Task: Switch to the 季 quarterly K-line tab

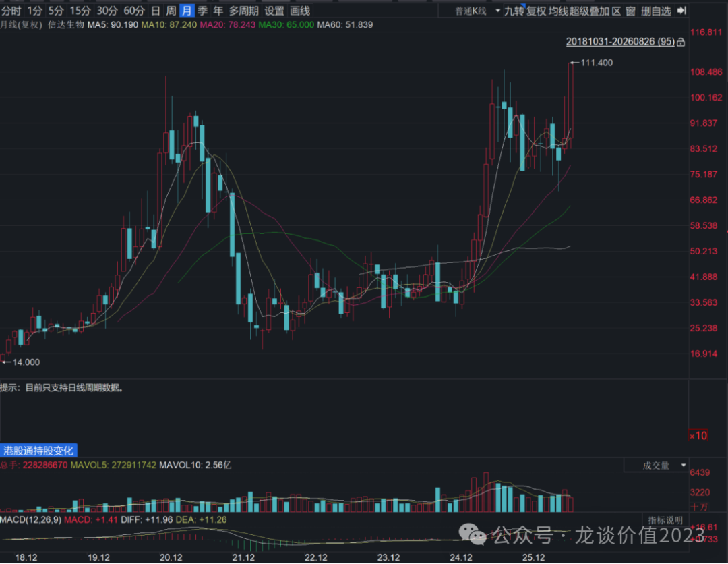Action: 202,11
